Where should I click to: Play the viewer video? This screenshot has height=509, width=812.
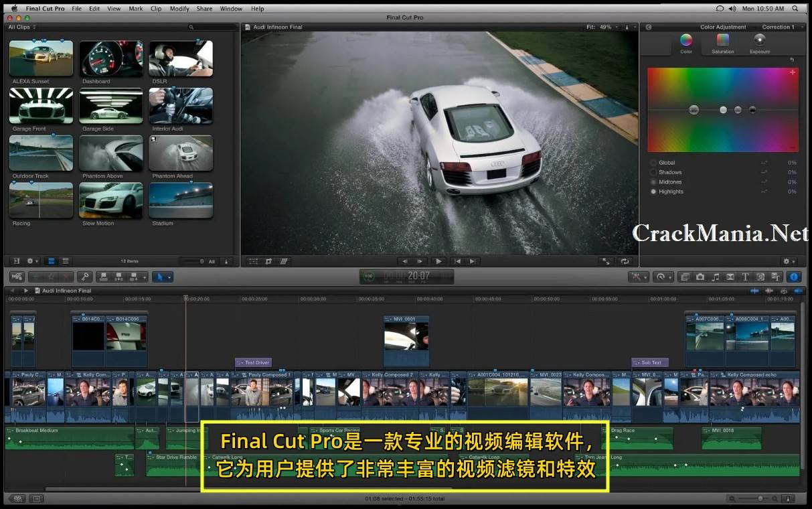coord(438,261)
